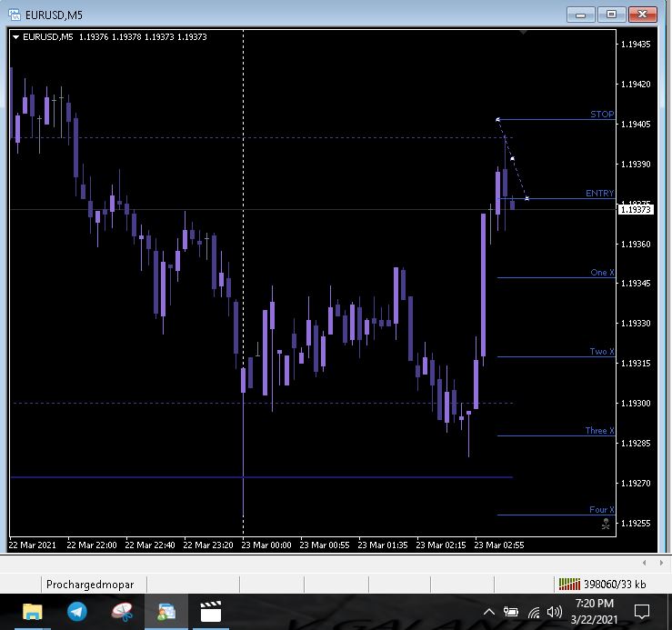The image size is (672, 630).
Task: Click the 398060/33 kb traffic indicator
Action: [x=615, y=585]
